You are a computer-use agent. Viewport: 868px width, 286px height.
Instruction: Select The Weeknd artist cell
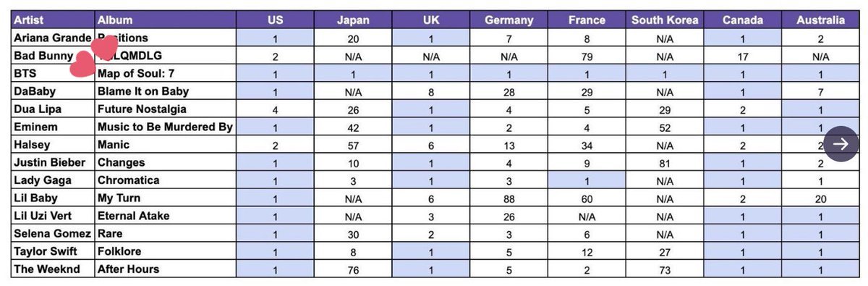tap(54, 269)
